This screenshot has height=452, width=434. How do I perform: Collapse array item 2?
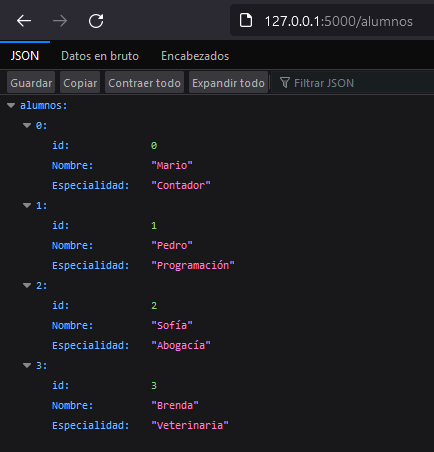tap(27, 286)
